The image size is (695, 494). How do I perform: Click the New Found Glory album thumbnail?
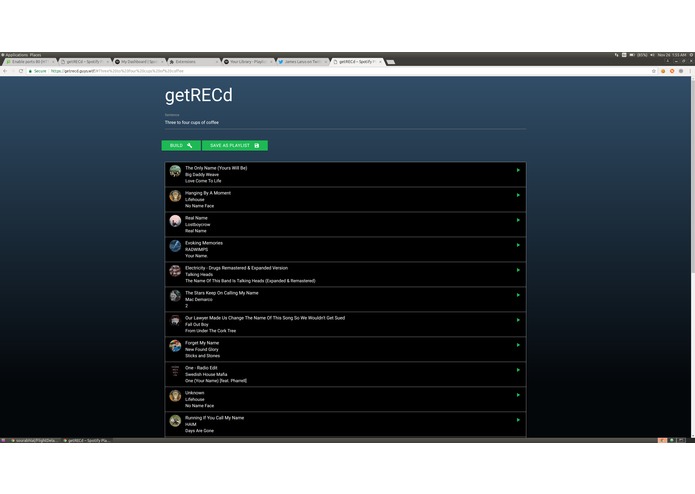[175, 346]
